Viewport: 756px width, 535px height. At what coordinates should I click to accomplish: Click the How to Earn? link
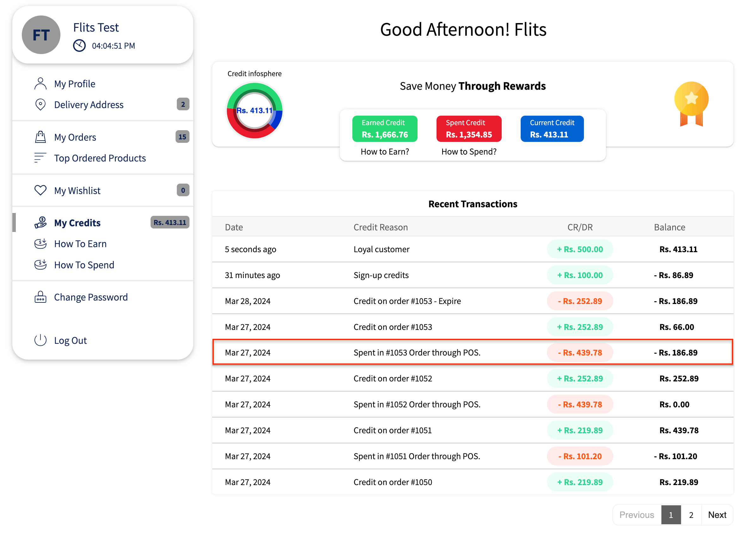pos(385,152)
